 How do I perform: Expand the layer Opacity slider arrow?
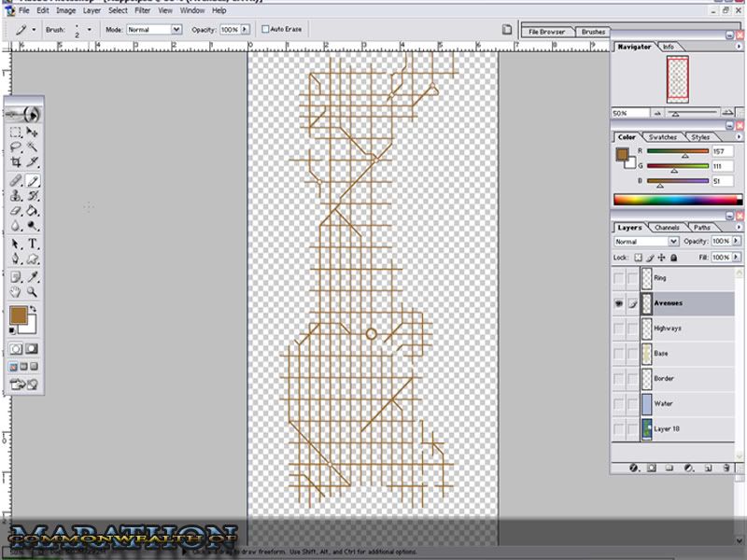(737, 242)
